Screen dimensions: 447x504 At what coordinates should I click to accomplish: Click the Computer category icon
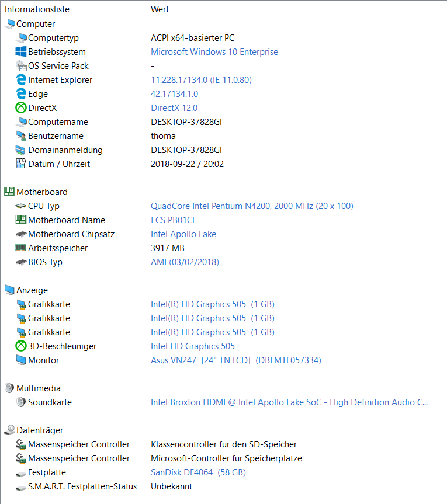pos(10,24)
